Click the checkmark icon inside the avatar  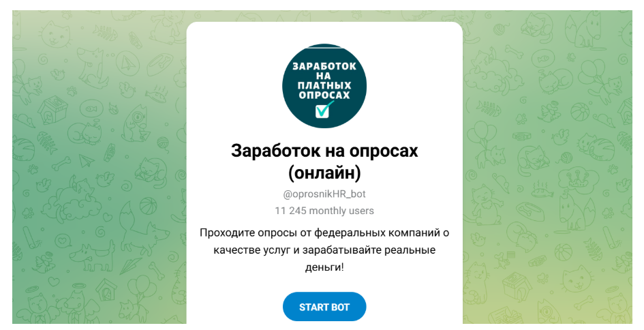(324, 109)
